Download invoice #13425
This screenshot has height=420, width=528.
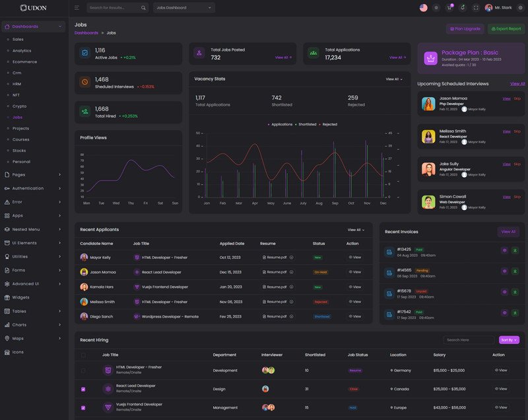coord(515,251)
